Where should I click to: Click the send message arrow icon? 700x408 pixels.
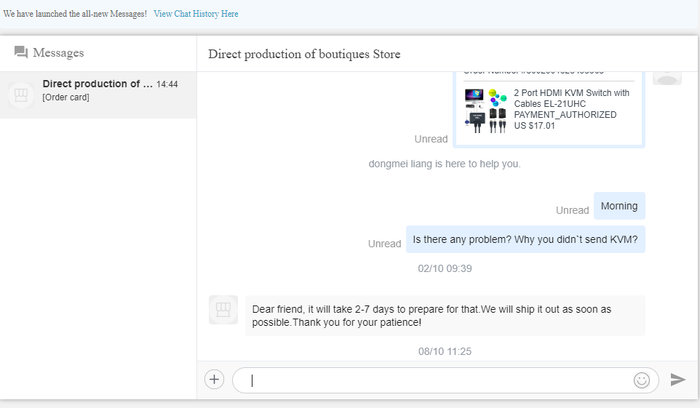[x=677, y=380]
